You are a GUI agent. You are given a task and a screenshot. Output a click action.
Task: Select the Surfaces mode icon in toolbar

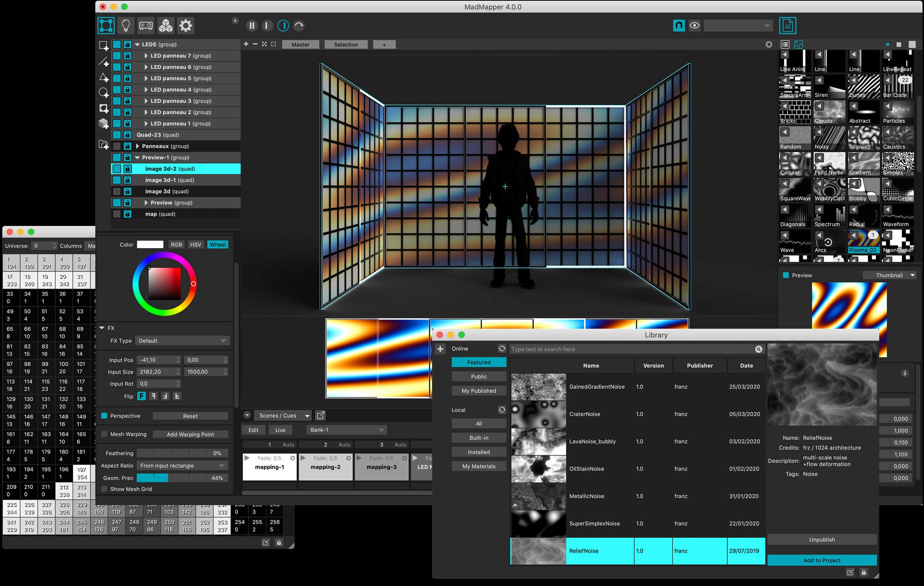(106, 26)
